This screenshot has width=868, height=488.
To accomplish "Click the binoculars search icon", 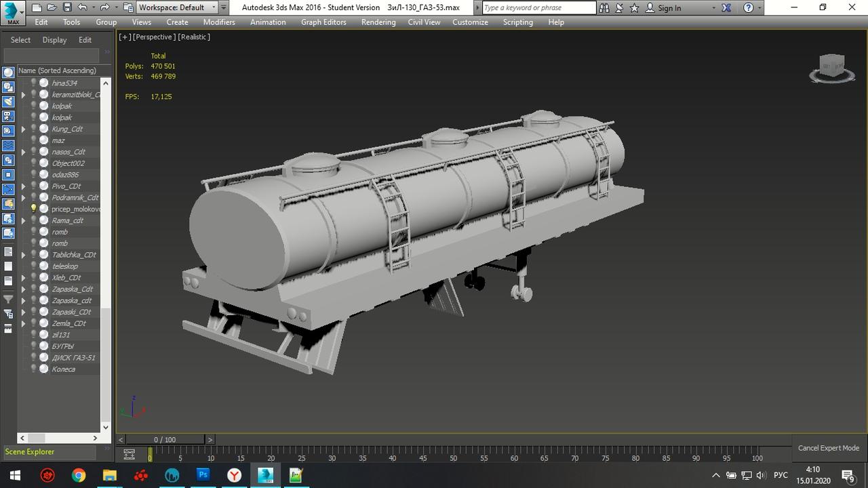I will [x=604, y=7].
